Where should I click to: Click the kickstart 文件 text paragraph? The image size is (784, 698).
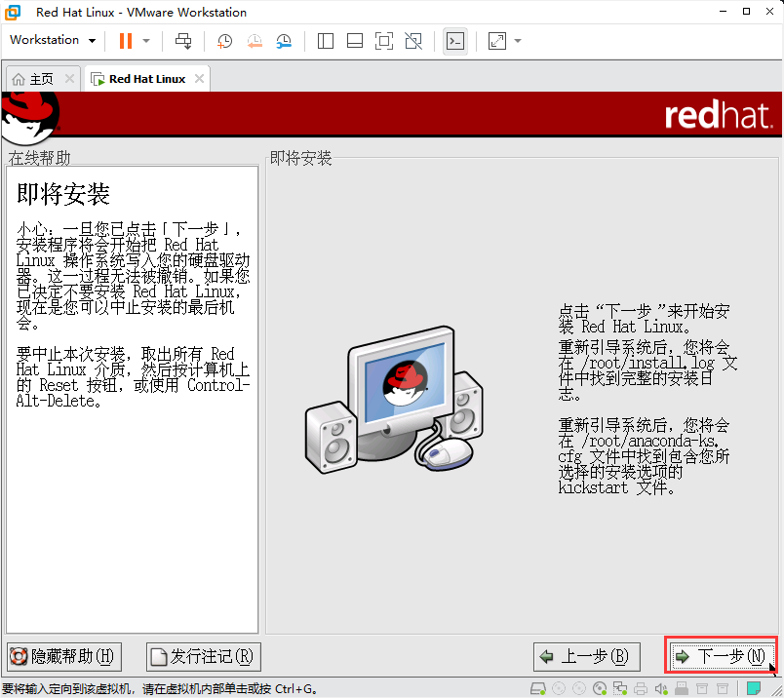[x=644, y=456]
